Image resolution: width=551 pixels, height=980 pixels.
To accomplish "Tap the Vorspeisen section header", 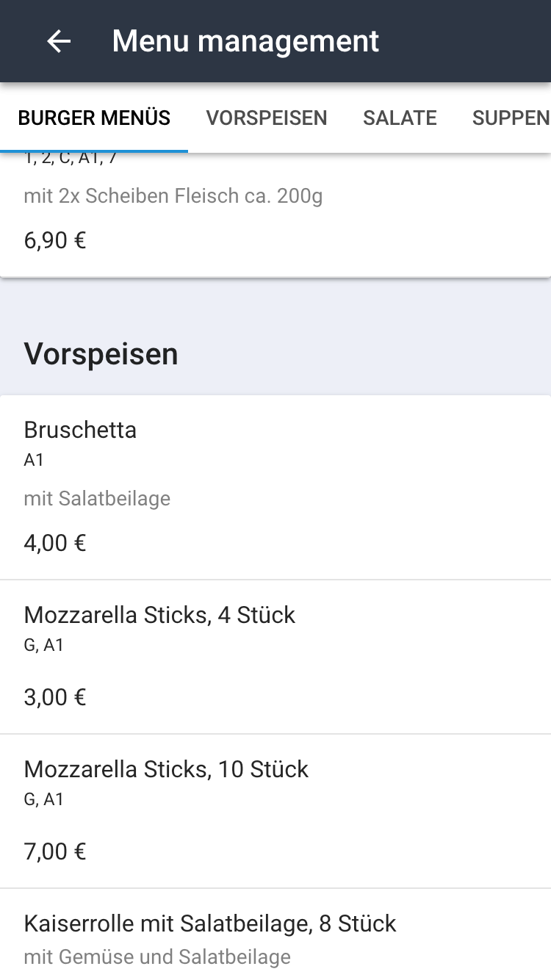I will [x=101, y=354].
